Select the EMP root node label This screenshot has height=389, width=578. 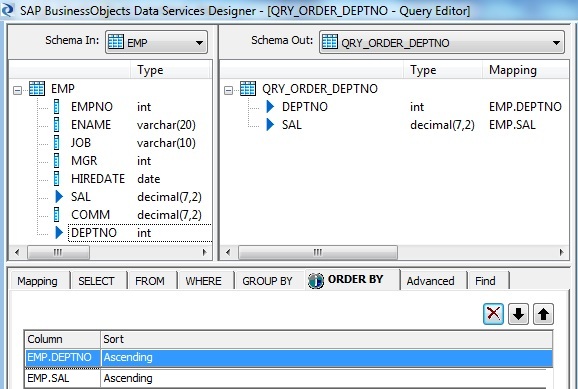(x=63, y=89)
